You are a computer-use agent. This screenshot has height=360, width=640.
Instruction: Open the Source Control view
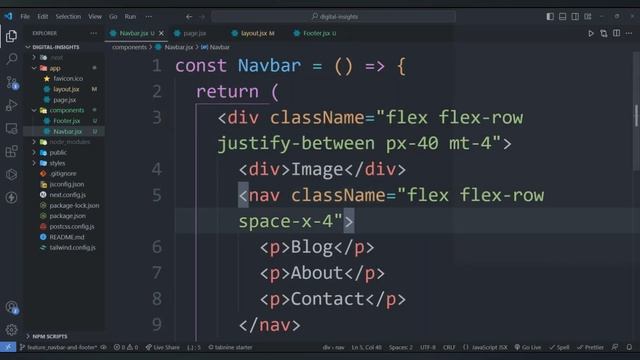click(x=11, y=82)
